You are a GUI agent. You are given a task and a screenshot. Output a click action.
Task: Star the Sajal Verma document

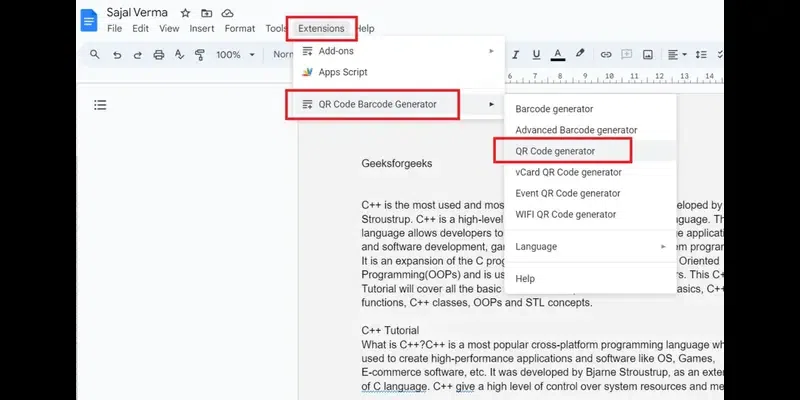(x=185, y=13)
